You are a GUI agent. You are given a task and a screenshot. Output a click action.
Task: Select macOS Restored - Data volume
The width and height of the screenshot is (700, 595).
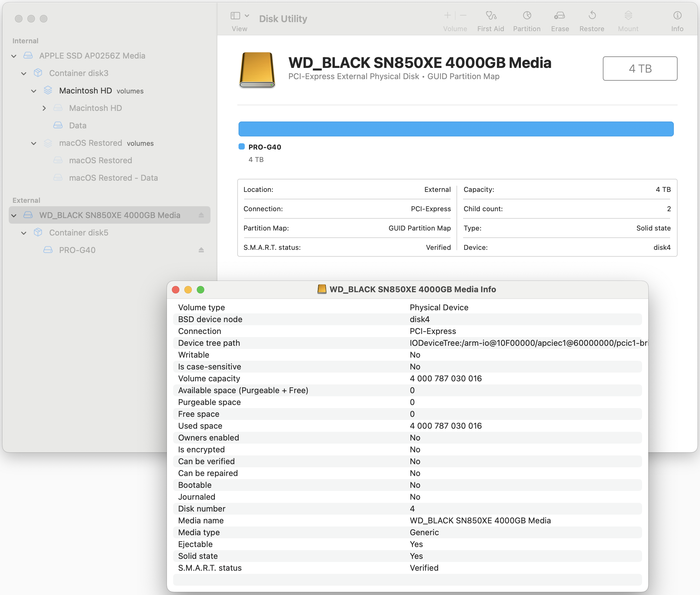[x=113, y=178]
